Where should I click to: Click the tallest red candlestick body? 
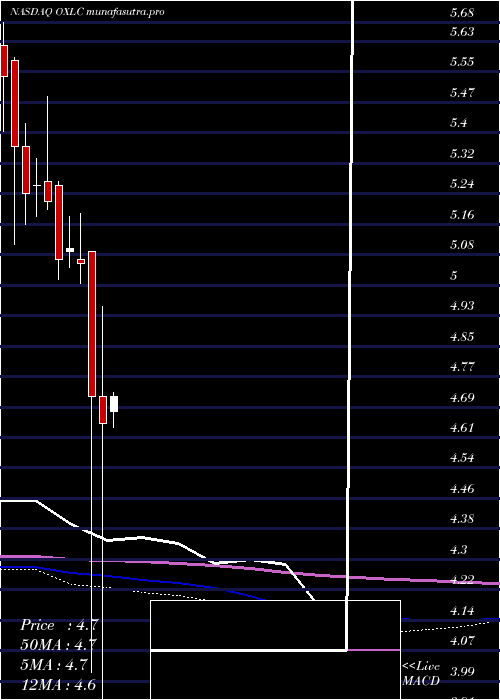point(92,324)
